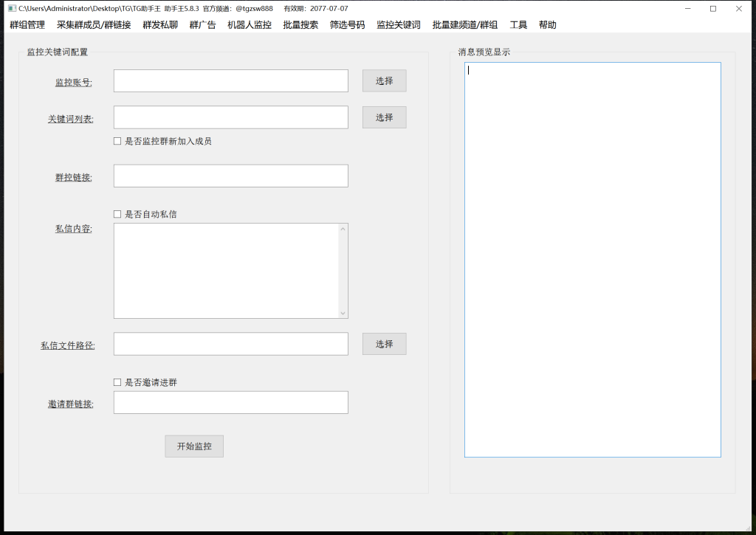Click the 关键词列表 label

[70, 119]
